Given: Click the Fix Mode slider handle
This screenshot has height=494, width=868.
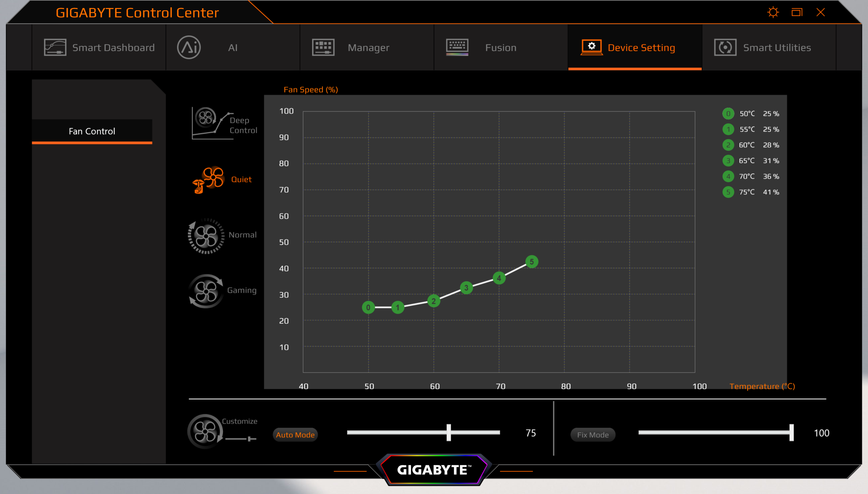Looking at the screenshot, I should (791, 433).
